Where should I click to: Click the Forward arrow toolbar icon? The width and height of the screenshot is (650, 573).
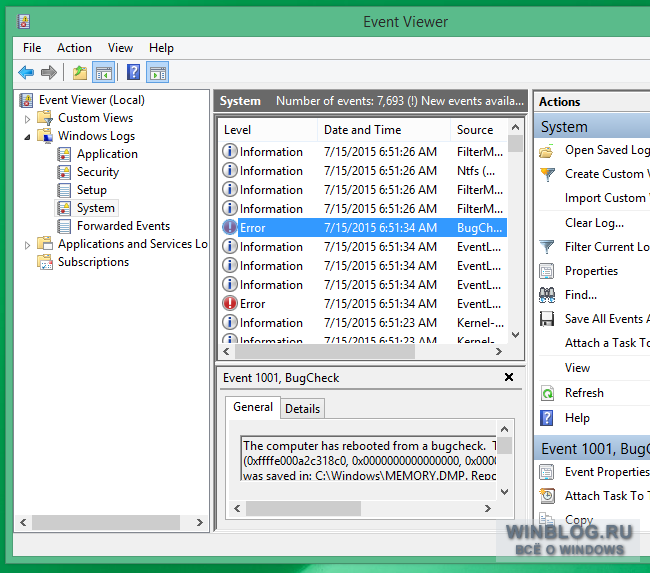pos(49,73)
